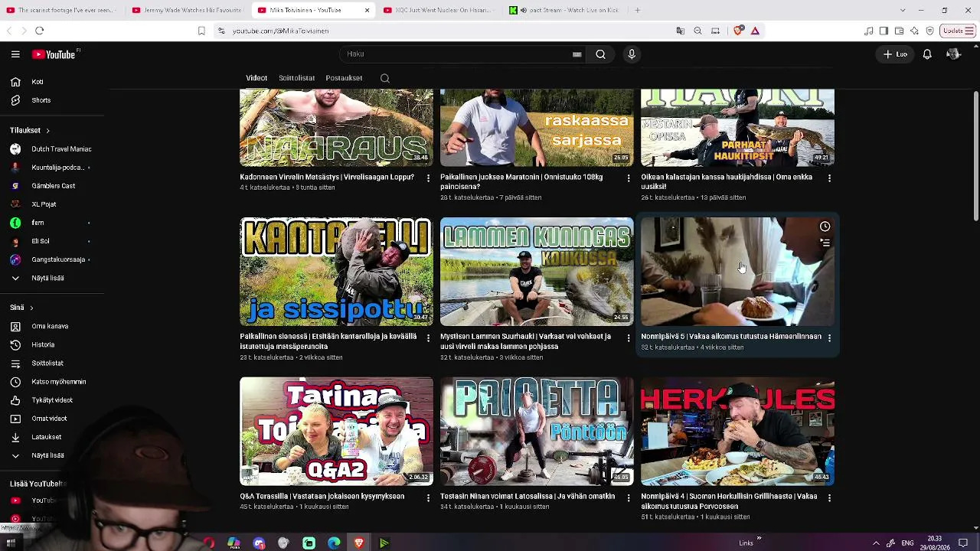This screenshot has height=551, width=980.
Task: Start voice search with the microphone
Action: [x=632, y=54]
